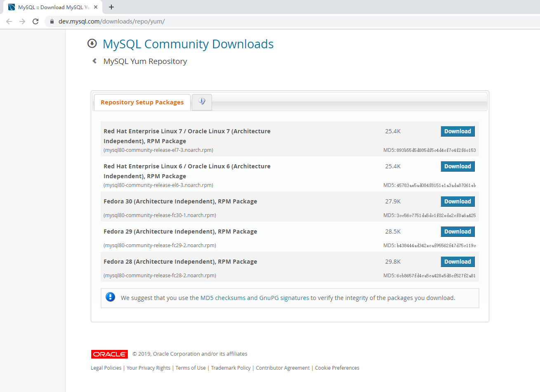Open the information icon tab
Image resolution: width=540 pixels, height=392 pixels.
[x=202, y=102]
